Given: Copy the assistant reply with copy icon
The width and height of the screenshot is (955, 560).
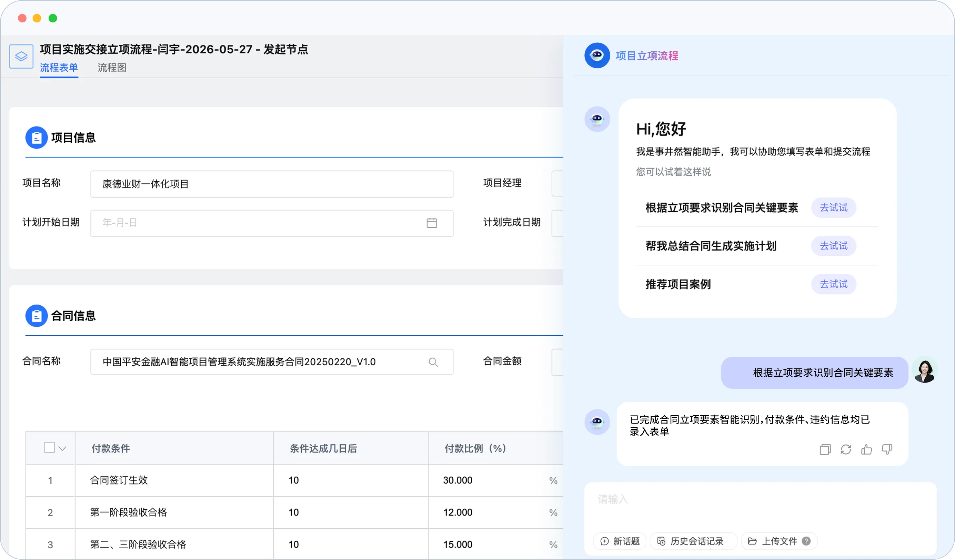Looking at the screenshot, I should point(825,449).
